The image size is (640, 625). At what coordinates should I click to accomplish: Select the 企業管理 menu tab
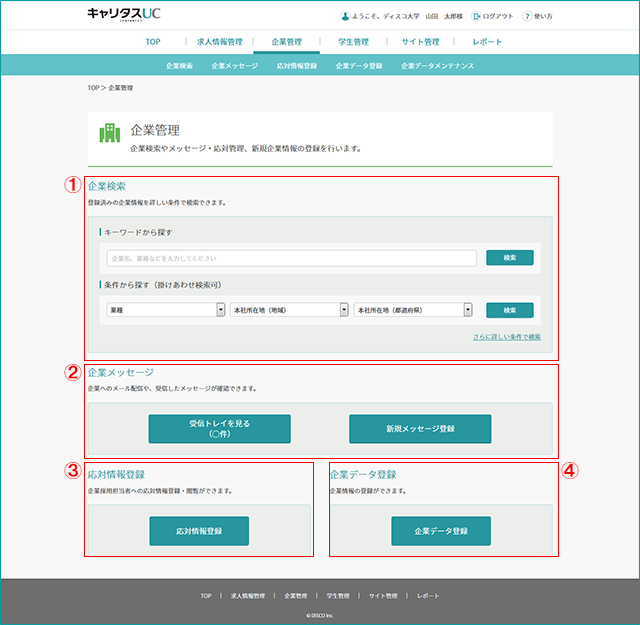coord(287,42)
